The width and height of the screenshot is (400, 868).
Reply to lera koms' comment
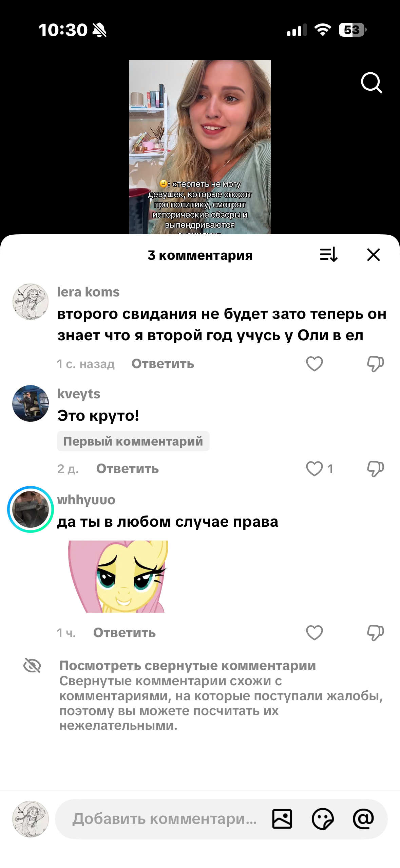[x=163, y=364]
